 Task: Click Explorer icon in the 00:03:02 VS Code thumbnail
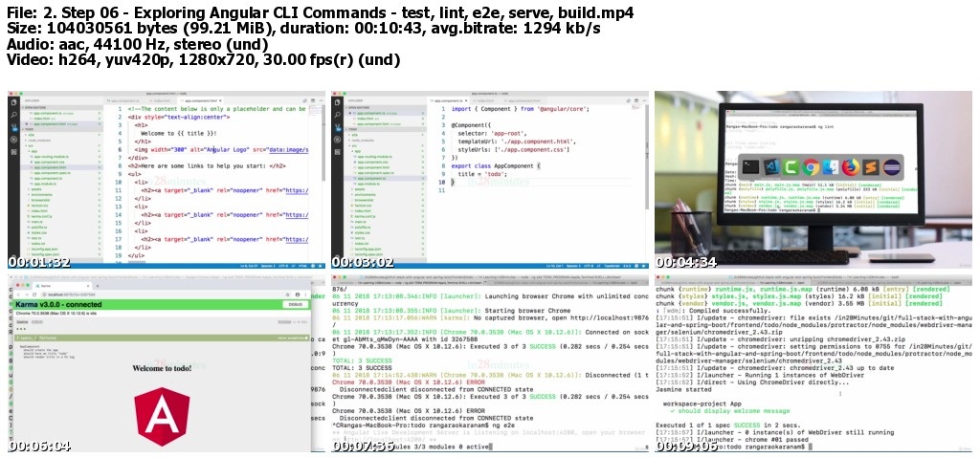pyautogui.click(x=337, y=101)
